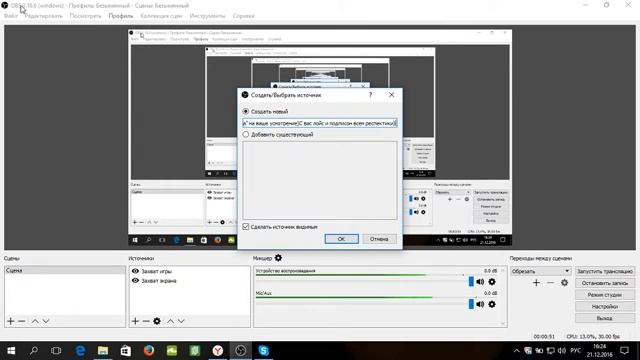Open the Профиль menu
640x360 pixels.
pos(121,16)
